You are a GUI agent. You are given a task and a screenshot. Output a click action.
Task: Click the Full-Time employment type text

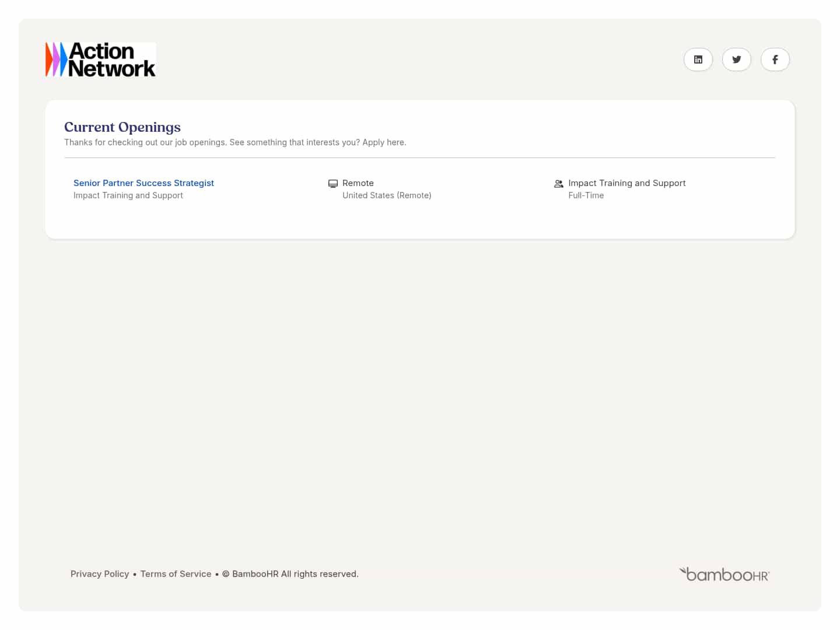[x=586, y=195]
